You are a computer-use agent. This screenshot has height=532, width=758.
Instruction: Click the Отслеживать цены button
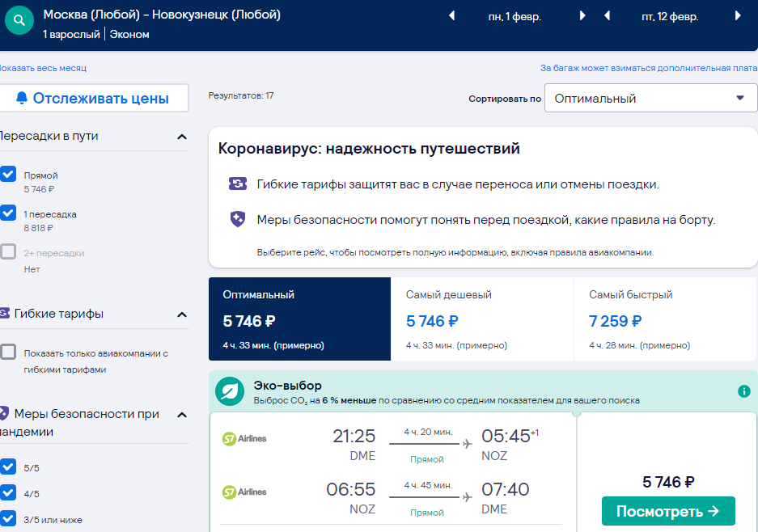pos(93,98)
